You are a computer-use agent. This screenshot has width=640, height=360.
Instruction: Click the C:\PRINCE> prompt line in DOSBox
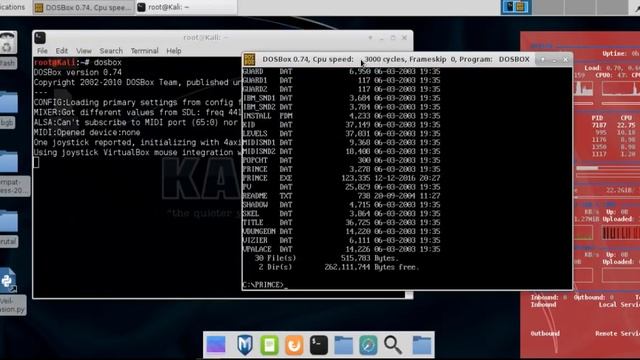pyautogui.click(x=265, y=285)
